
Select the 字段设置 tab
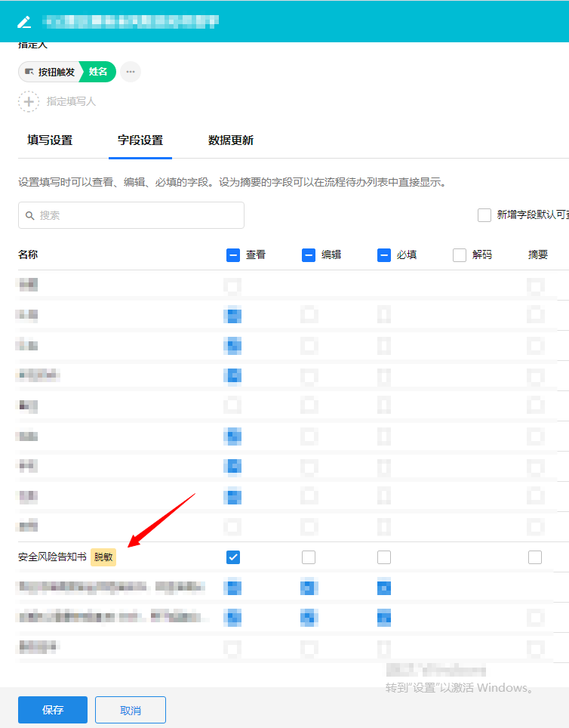pyautogui.click(x=140, y=140)
